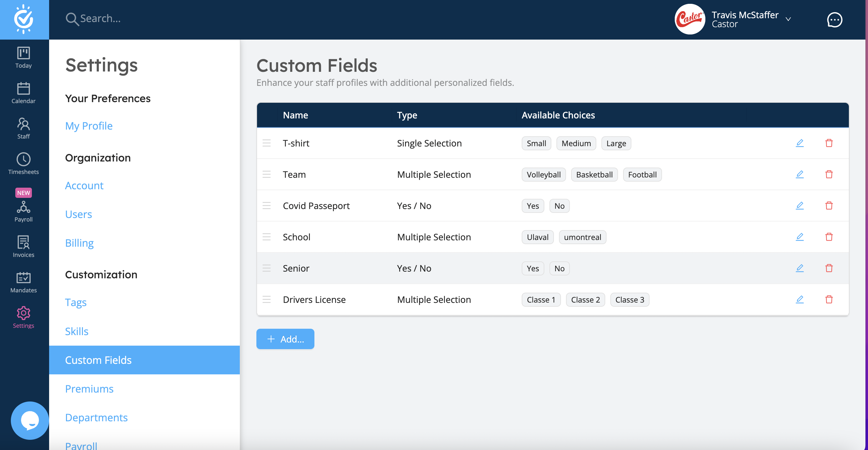Image resolution: width=868 pixels, height=450 pixels.
Task: Open the messaging chat bubble icon
Action: 834,19
